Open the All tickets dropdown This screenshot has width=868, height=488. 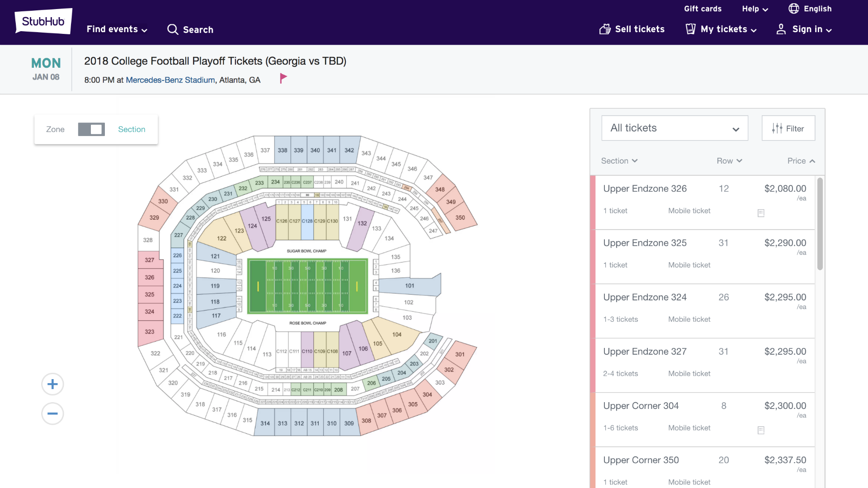675,128
